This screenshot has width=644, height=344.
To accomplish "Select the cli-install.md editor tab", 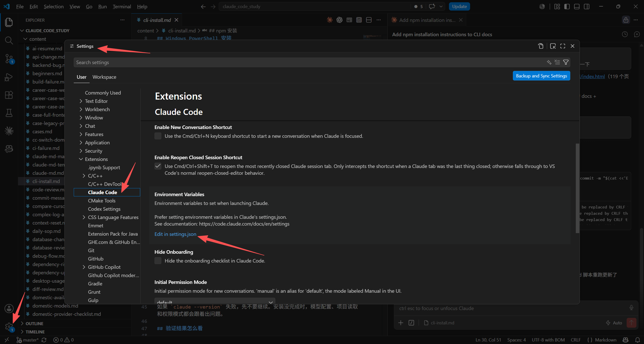I will click(157, 20).
